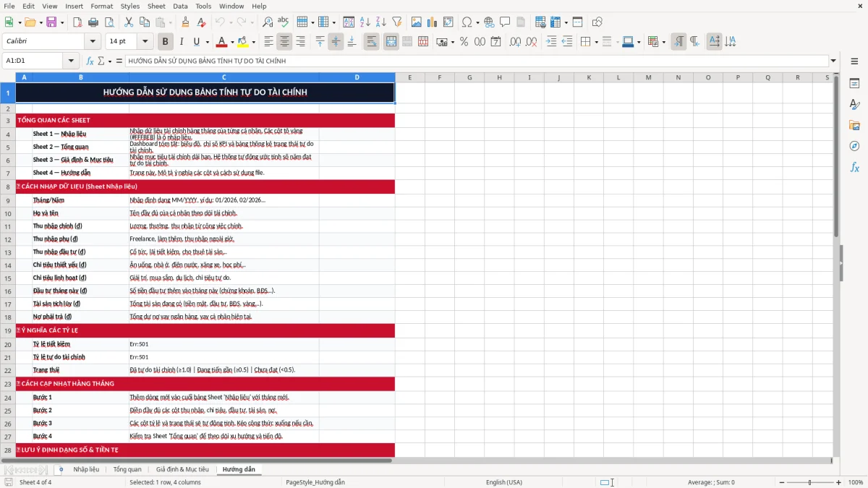The image size is (868, 488).
Task: Cut the selection with scissors icon
Action: [128, 22]
